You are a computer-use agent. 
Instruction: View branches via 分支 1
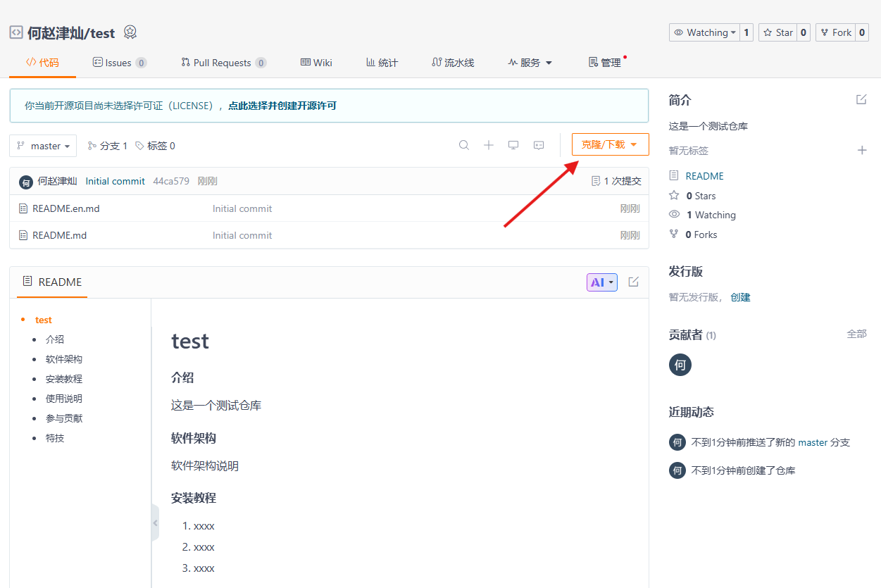(108, 146)
